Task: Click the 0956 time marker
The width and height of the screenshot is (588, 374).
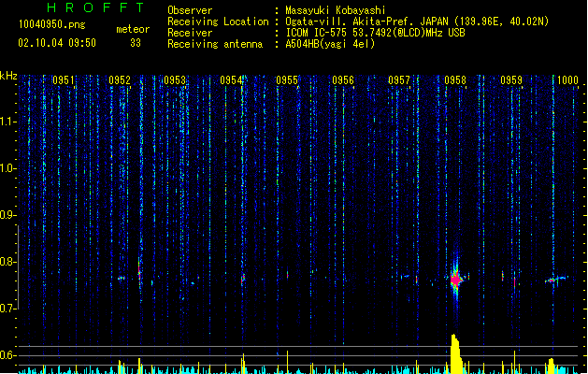Action: coord(343,80)
